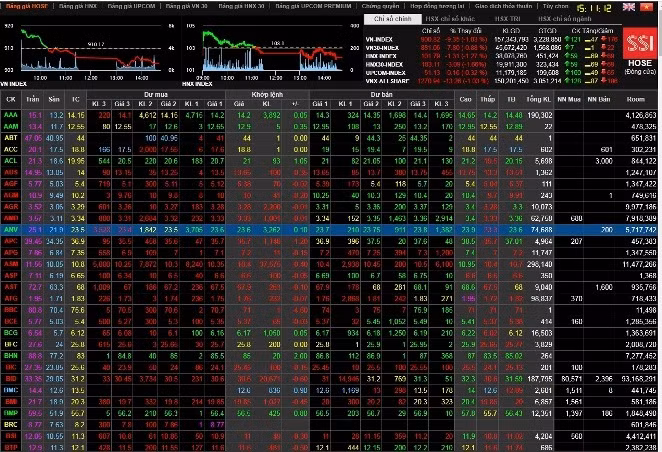Image resolution: width=662 pixels, height=452 pixels.
Task: Select stock symbol AAA
Action: tap(11, 115)
